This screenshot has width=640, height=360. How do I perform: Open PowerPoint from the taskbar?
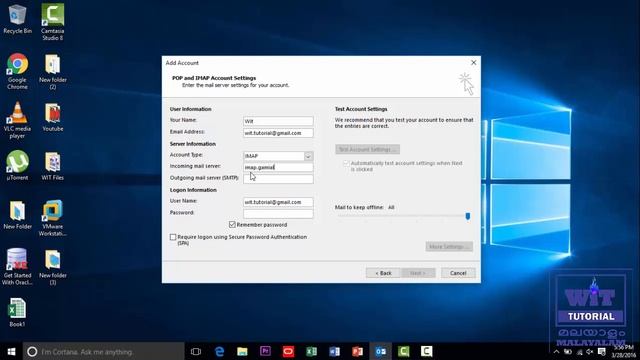[x=358, y=351]
